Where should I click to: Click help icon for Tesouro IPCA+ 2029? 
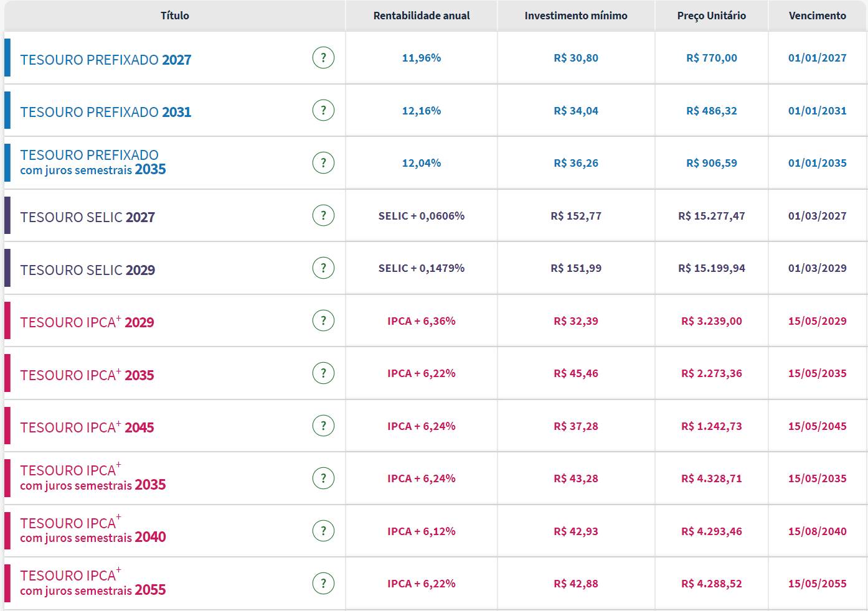click(x=323, y=321)
